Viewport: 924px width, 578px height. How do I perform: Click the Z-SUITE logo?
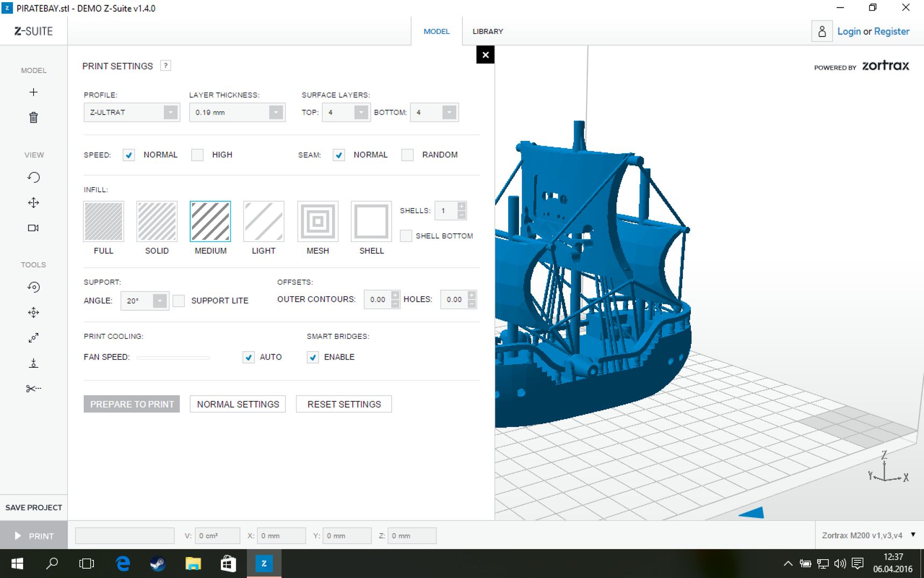tap(33, 31)
